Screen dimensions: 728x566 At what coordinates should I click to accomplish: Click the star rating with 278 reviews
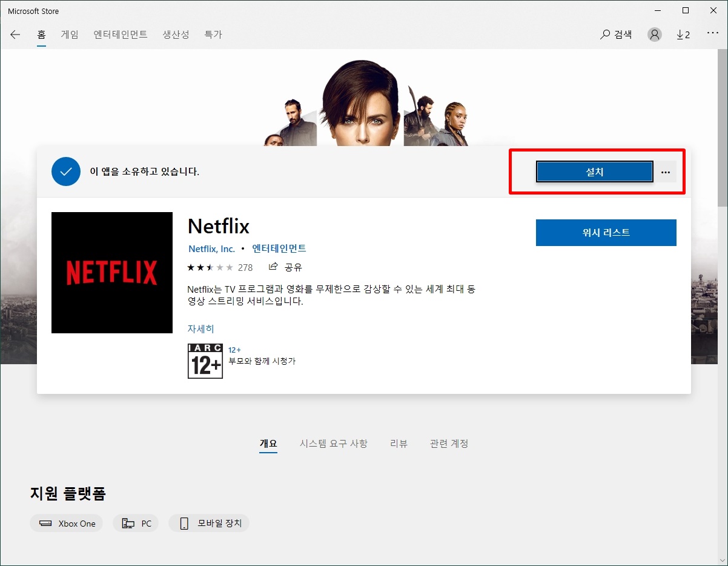click(x=220, y=267)
